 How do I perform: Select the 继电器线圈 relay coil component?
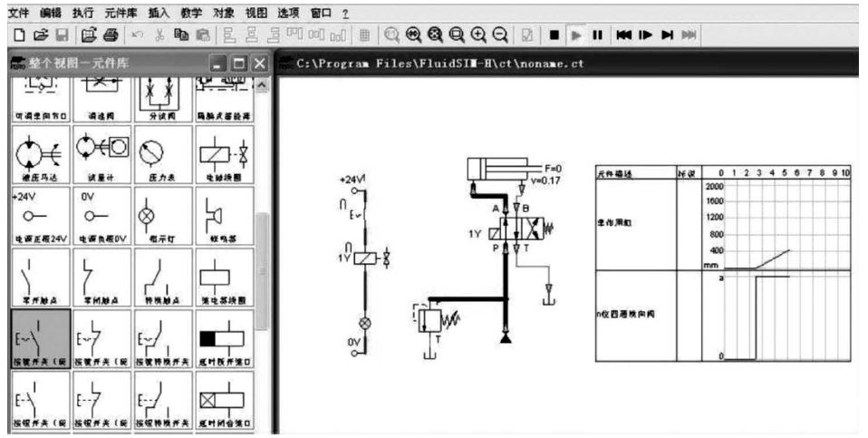pyautogui.click(x=225, y=277)
